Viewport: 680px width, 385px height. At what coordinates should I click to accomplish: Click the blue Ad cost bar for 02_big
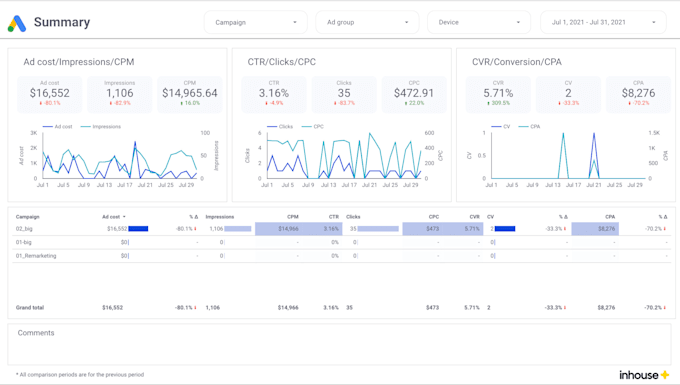click(138, 228)
